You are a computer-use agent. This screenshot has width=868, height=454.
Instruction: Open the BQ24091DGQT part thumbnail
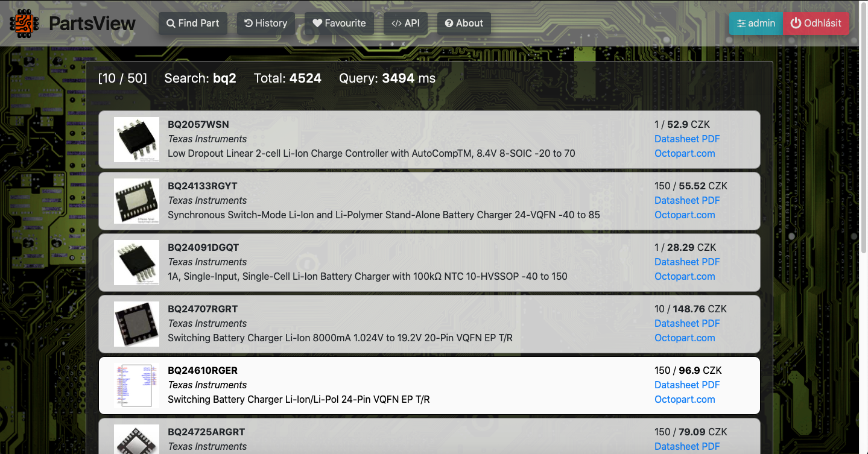136,262
